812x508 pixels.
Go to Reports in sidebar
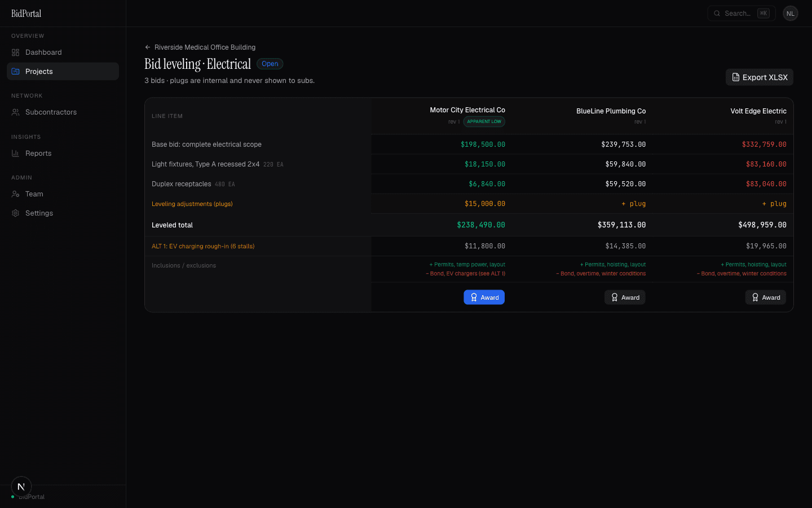(63, 154)
